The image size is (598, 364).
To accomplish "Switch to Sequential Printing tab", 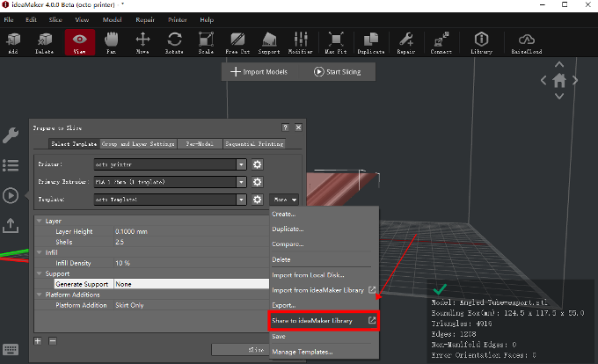I will 254,143.
